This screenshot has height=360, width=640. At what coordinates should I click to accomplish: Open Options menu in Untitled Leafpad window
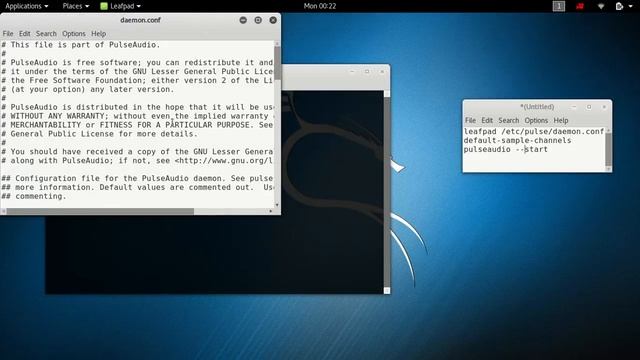coord(536,120)
